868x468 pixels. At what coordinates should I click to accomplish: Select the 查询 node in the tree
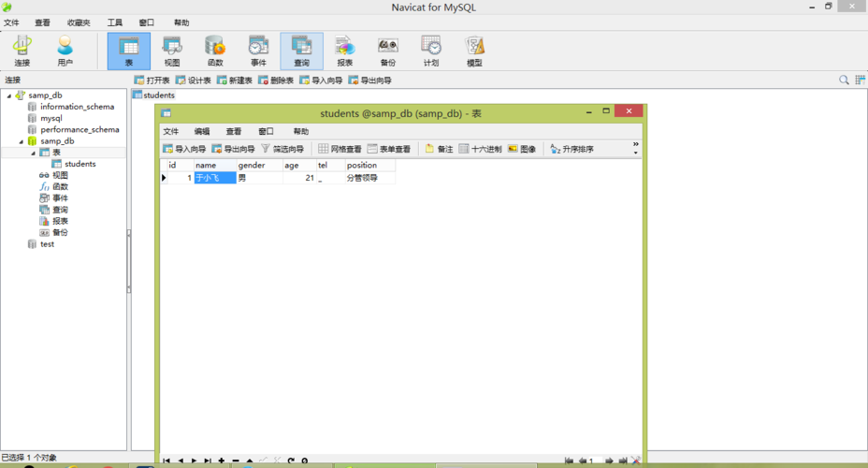[60, 210]
